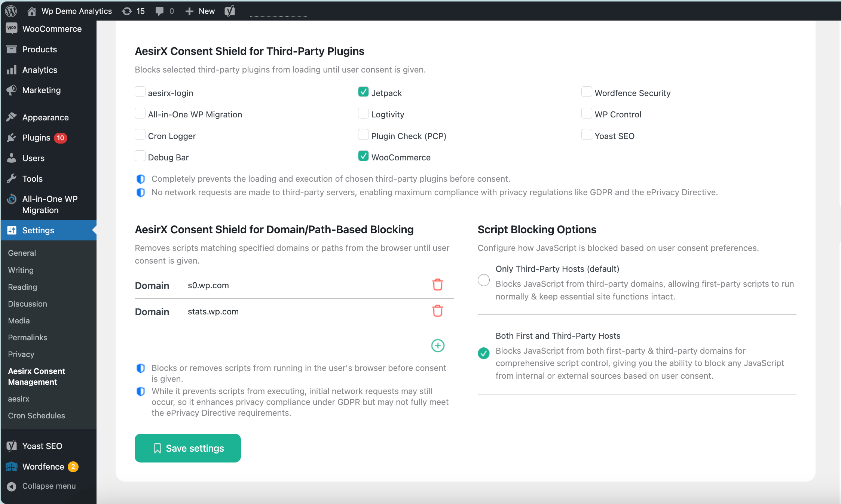This screenshot has height=504, width=841.
Task: Open Plugins menu with 10 updates
Action: pos(36,138)
